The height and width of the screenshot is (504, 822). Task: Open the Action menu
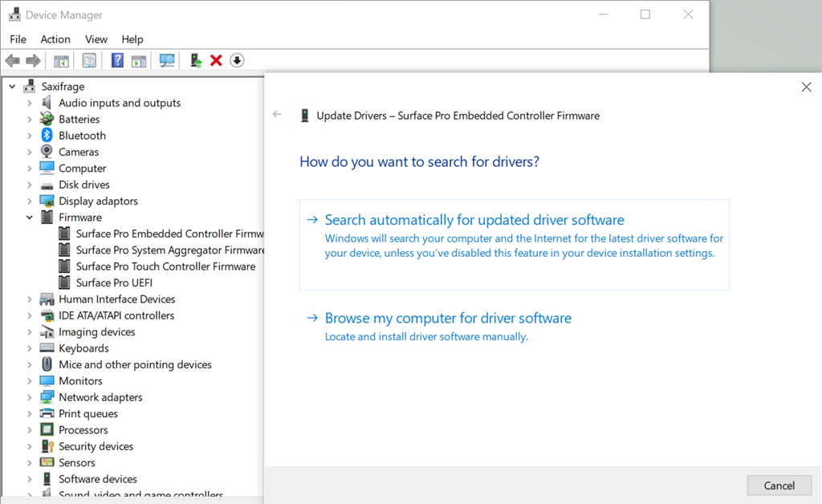pos(55,39)
